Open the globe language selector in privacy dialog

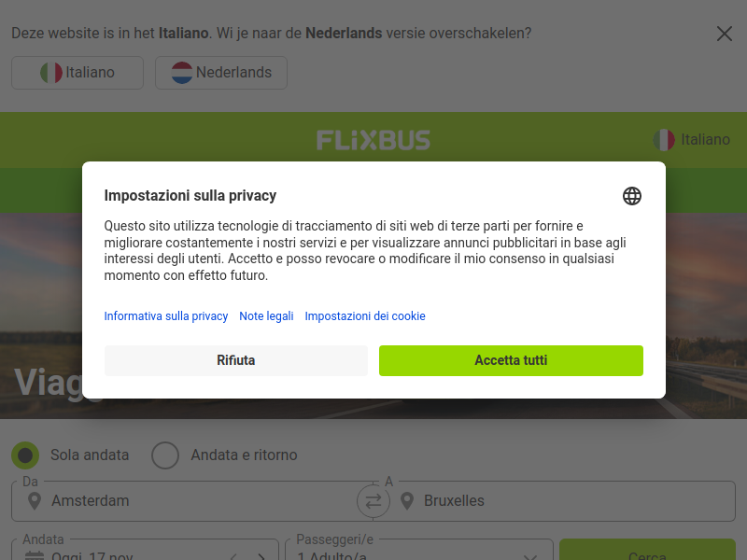[x=632, y=196]
